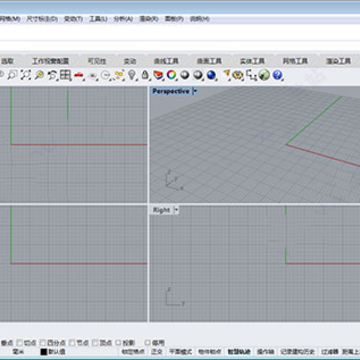Click the yellow points selection icon
The image size is (360, 360).
click(119, 75)
